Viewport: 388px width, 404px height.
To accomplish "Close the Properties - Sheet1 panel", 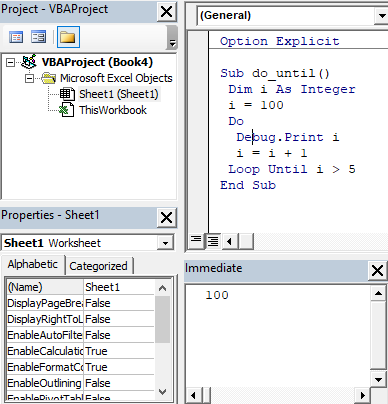I will coord(166,218).
